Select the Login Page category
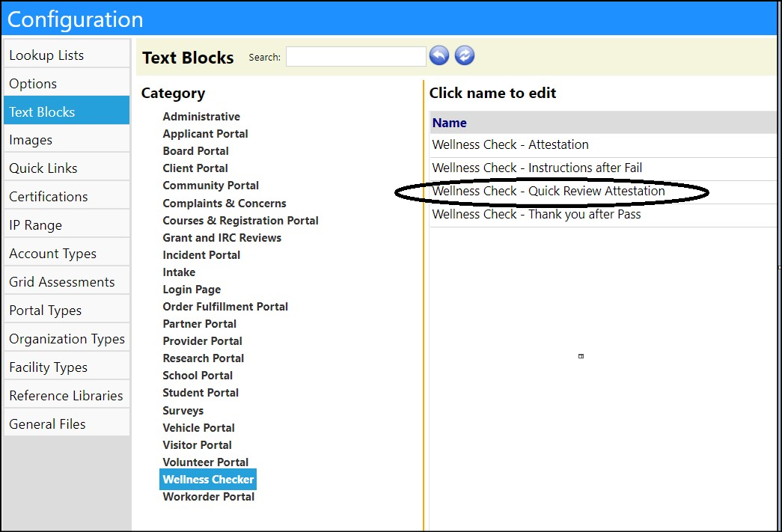Image resolution: width=782 pixels, height=532 pixels. point(192,289)
